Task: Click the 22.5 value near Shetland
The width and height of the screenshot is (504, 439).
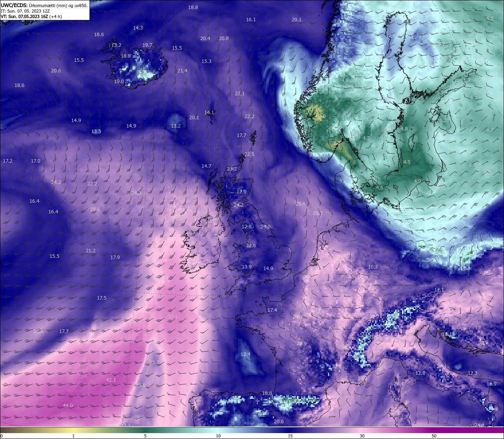Action: tap(249, 154)
